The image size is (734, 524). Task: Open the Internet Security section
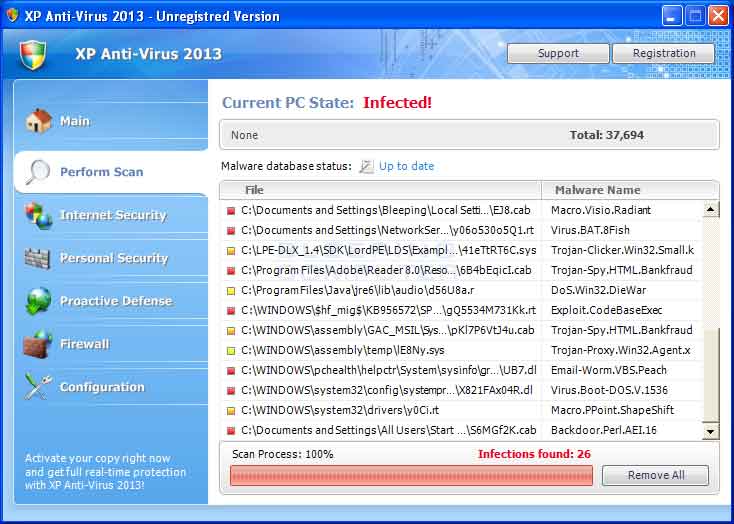tap(111, 215)
